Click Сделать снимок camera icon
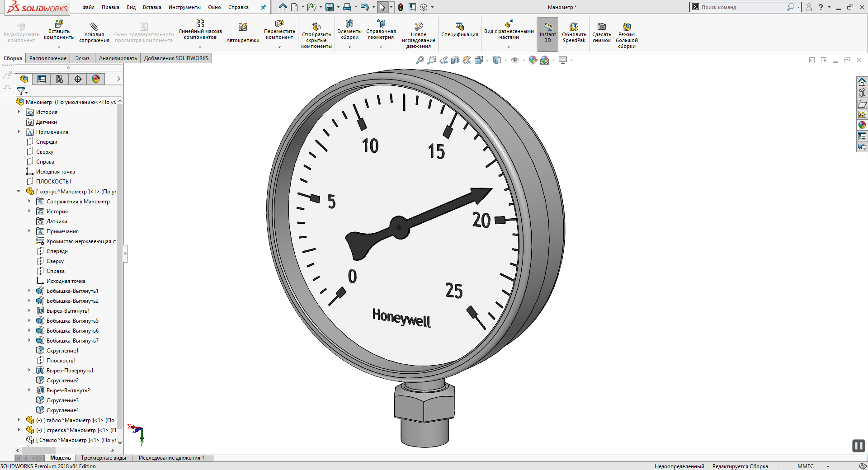 pyautogui.click(x=601, y=27)
